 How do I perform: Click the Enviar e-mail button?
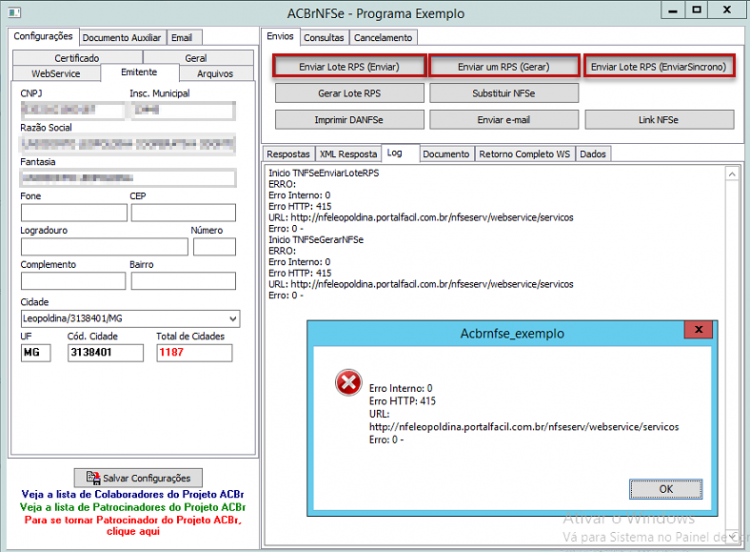pos(504,120)
